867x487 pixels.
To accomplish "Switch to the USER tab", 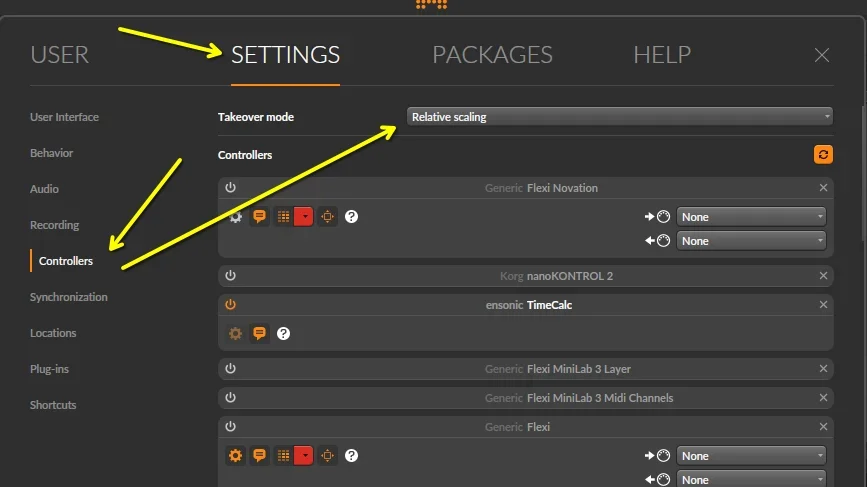I will point(59,55).
